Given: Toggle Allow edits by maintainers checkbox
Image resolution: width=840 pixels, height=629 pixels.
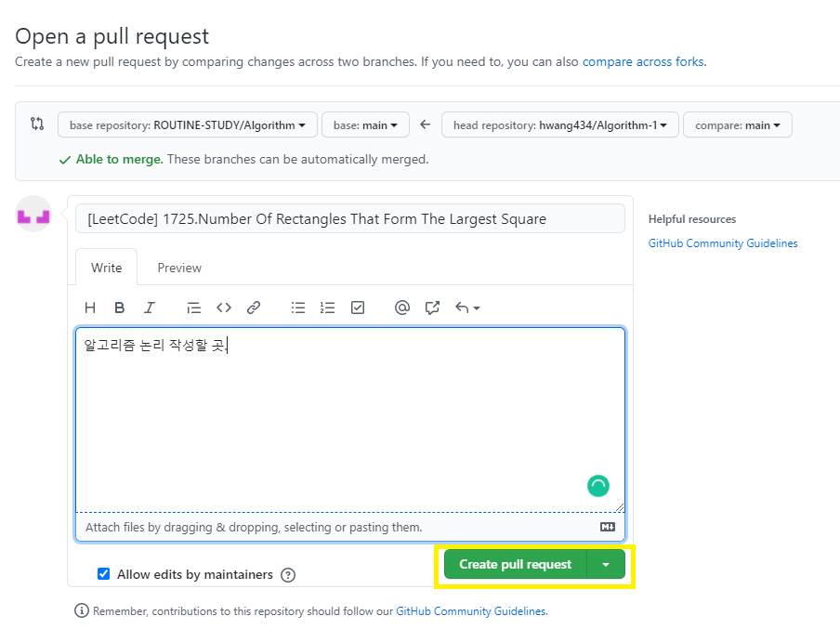Looking at the screenshot, I should pos(103,574).
